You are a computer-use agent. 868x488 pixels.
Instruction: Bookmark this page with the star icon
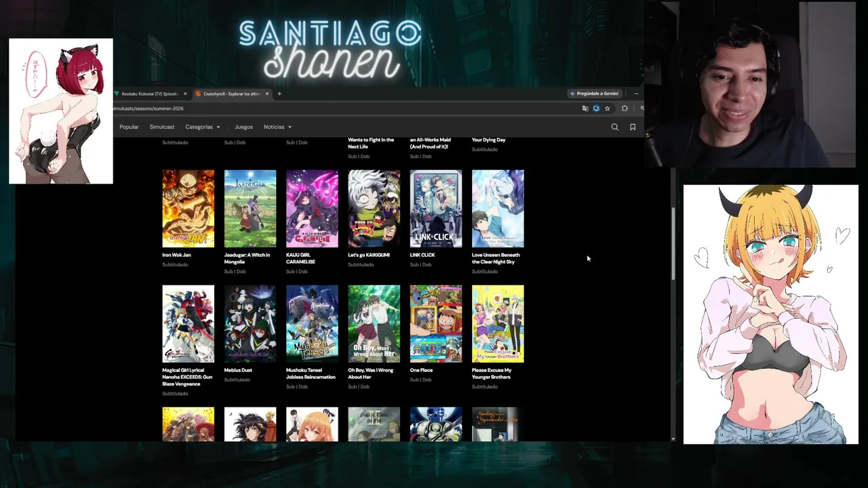click(x=607, y=108)
